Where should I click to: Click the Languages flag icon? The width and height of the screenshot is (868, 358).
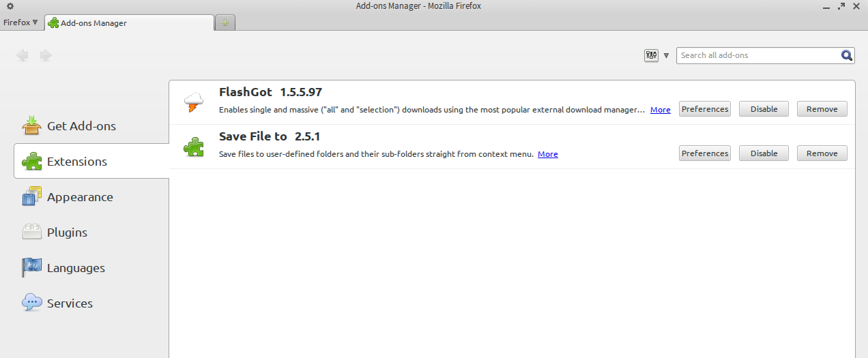tap(32, 268)
